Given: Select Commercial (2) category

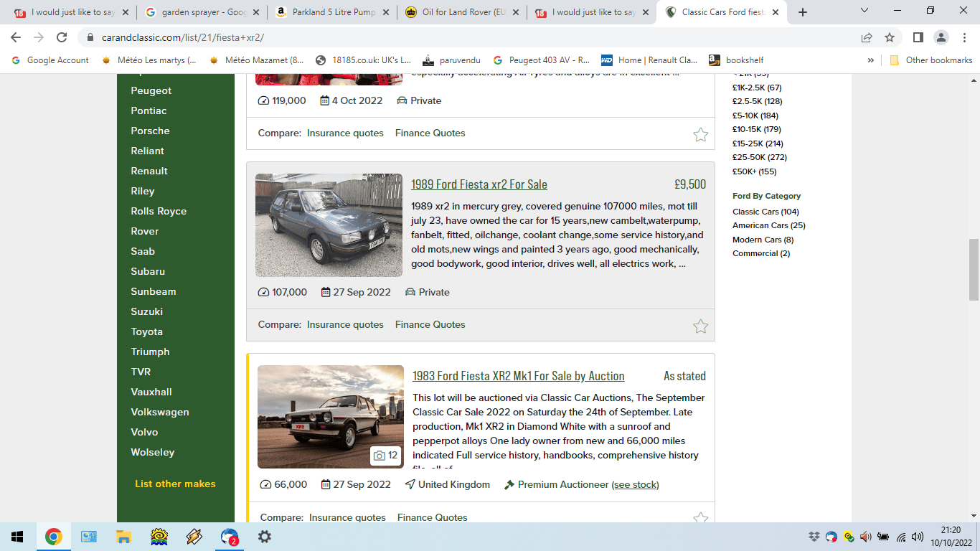Looking at the screenshot, I should coord(761,253).
